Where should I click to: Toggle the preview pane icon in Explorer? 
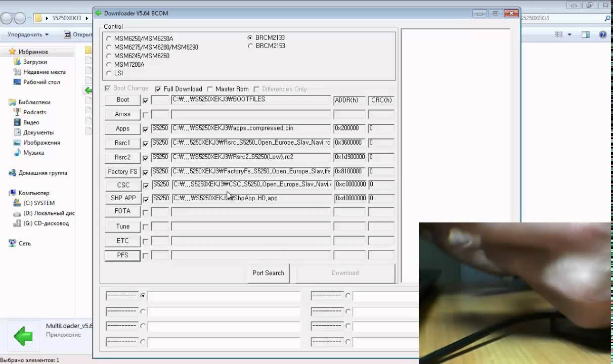click(x=586, y=35)
